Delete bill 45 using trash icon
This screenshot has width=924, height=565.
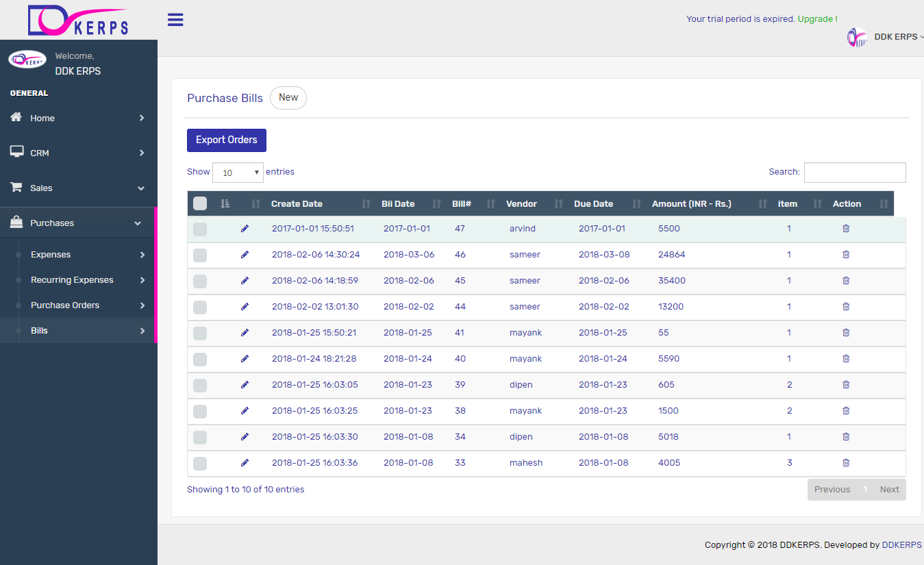coord(846,281)
